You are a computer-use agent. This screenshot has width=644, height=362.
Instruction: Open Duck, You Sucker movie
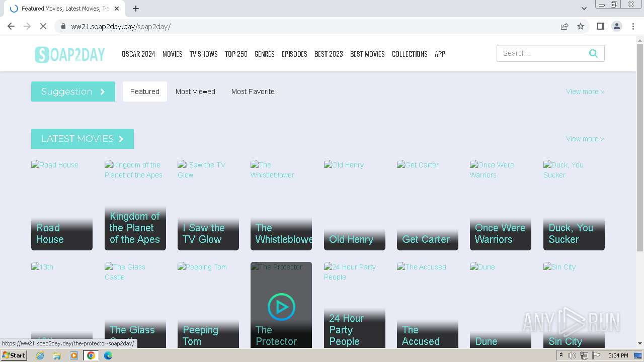[574, 205]
